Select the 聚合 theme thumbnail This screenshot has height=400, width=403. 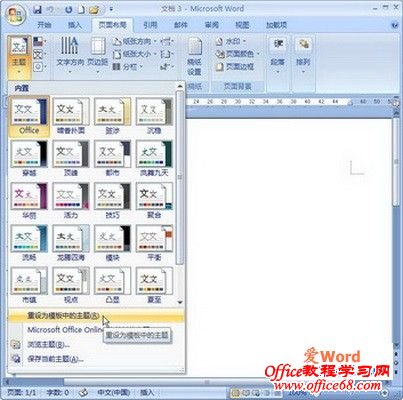click(x=154, y=200)
